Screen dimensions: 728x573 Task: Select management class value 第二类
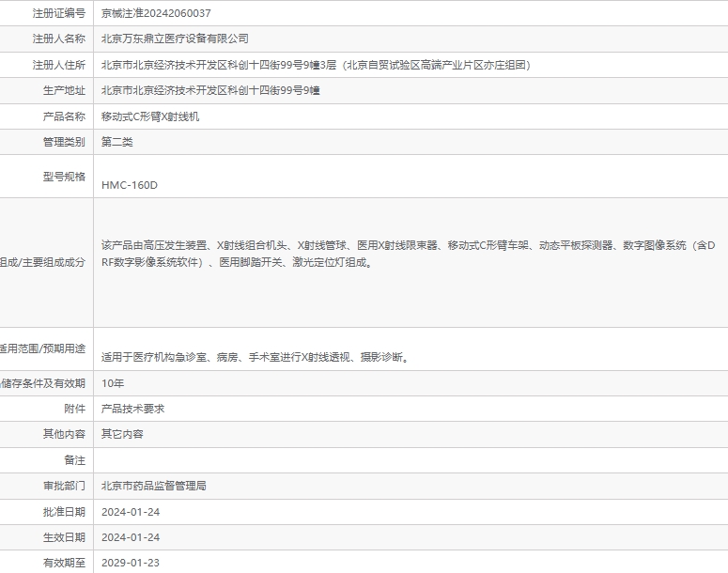(117, 142)
